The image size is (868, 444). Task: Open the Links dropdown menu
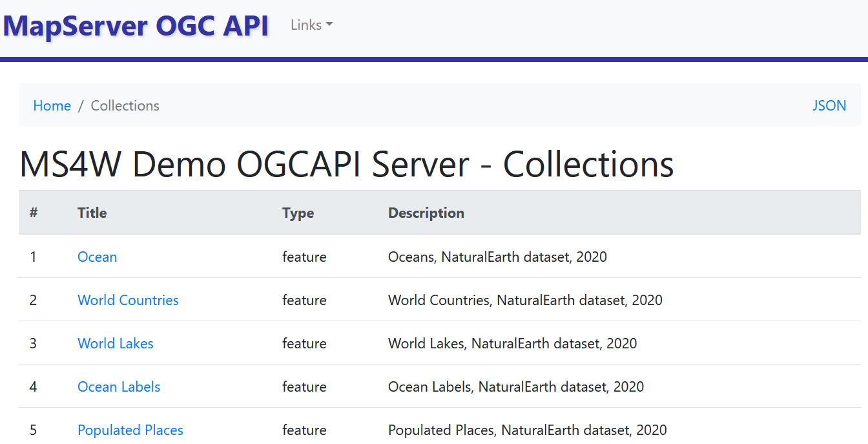[311, 25]
